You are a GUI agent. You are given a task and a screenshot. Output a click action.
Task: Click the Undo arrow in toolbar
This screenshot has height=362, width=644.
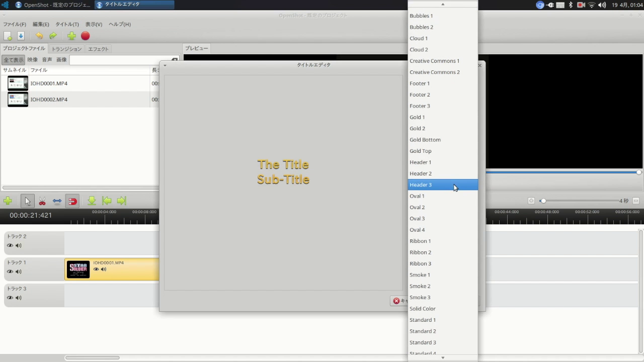pos(39,36)
